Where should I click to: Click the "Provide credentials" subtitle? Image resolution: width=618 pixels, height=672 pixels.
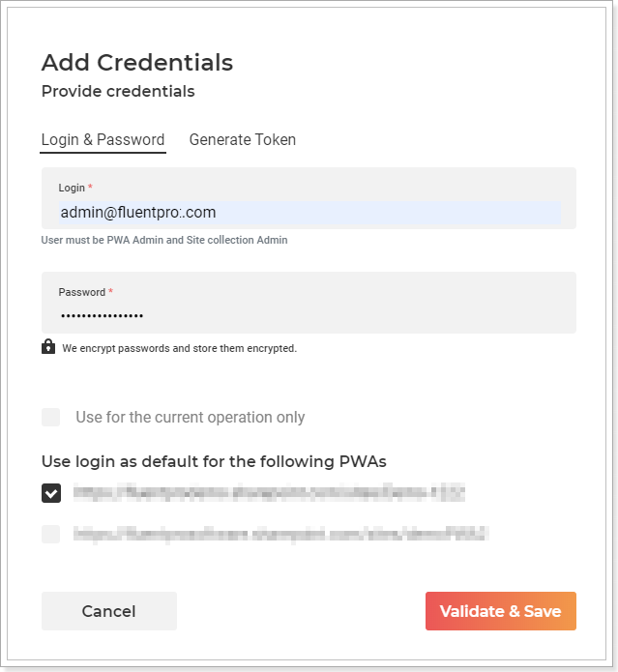pyautogui.click(x=118, y=91)
